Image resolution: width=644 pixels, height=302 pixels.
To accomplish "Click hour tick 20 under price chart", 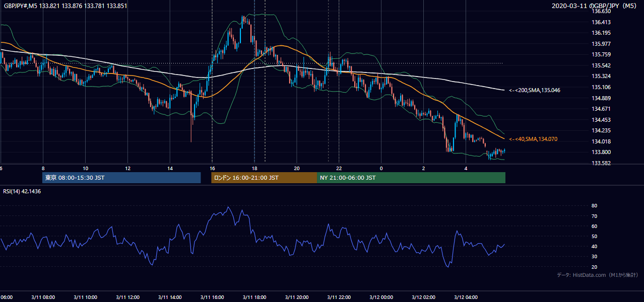I will click(x=297, y=169).
